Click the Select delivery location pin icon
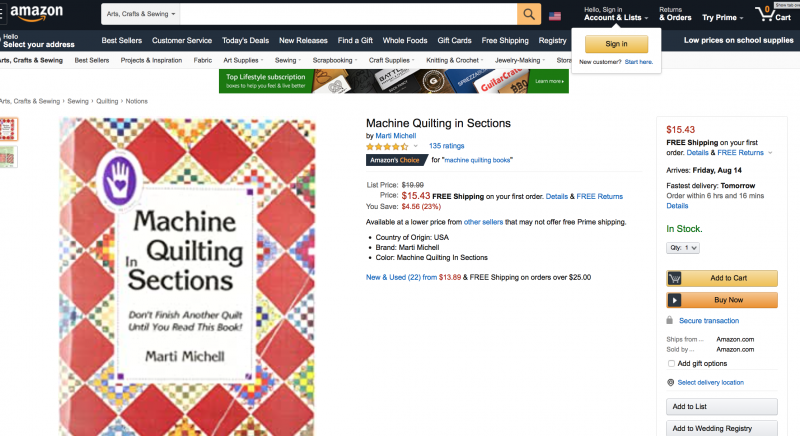Viewport: 800px width, 436px height. click(670, 382)
